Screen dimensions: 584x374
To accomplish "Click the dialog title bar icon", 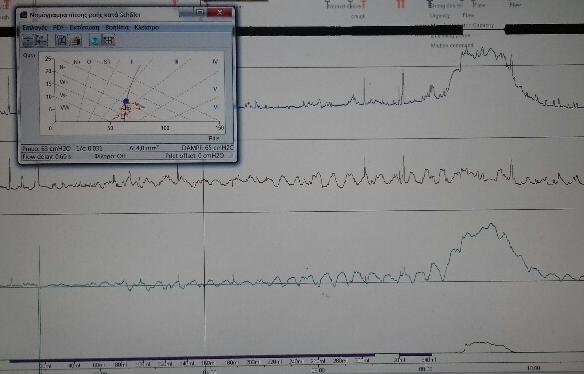I will click(24, 15).
